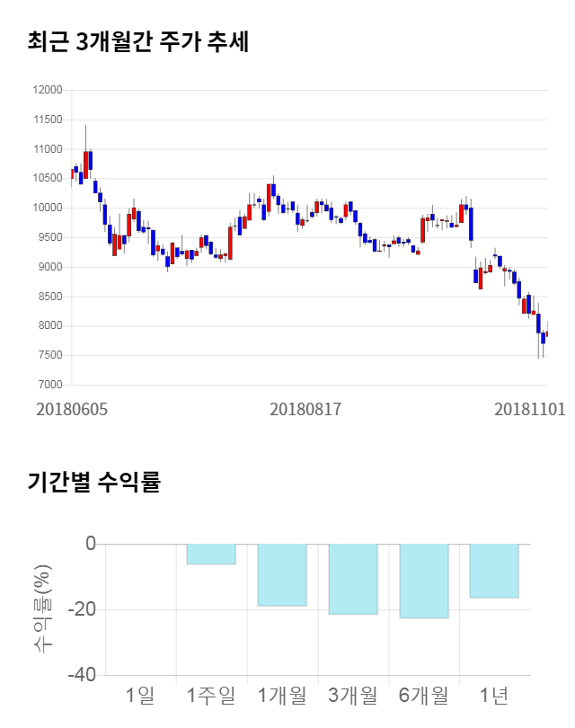Image resolution: width=575 pixels, height=728 pixels.
Task: Click the 3개월 x-axis label
Action: click(352, 695)
